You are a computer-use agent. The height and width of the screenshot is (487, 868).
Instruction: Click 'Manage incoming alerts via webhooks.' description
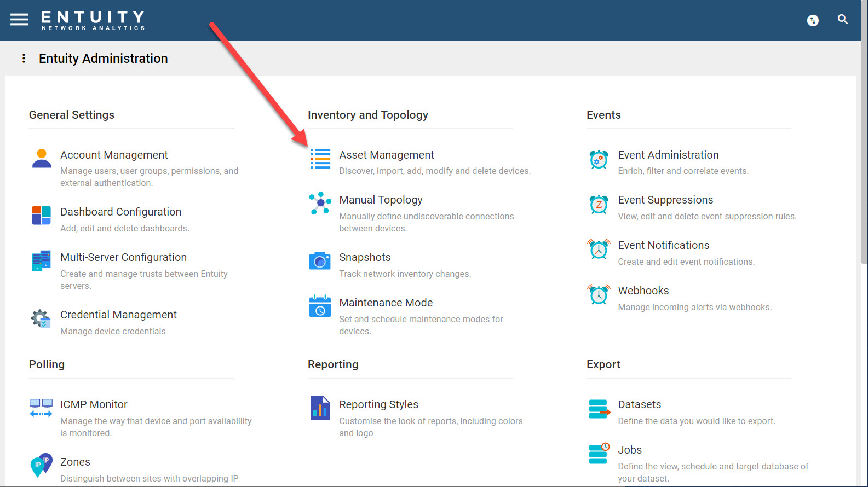(694, 307)
